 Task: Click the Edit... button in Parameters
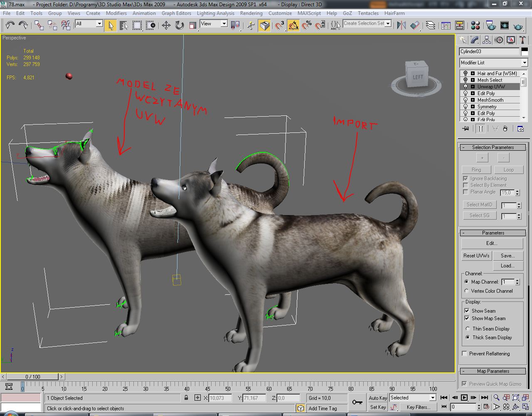492,243
